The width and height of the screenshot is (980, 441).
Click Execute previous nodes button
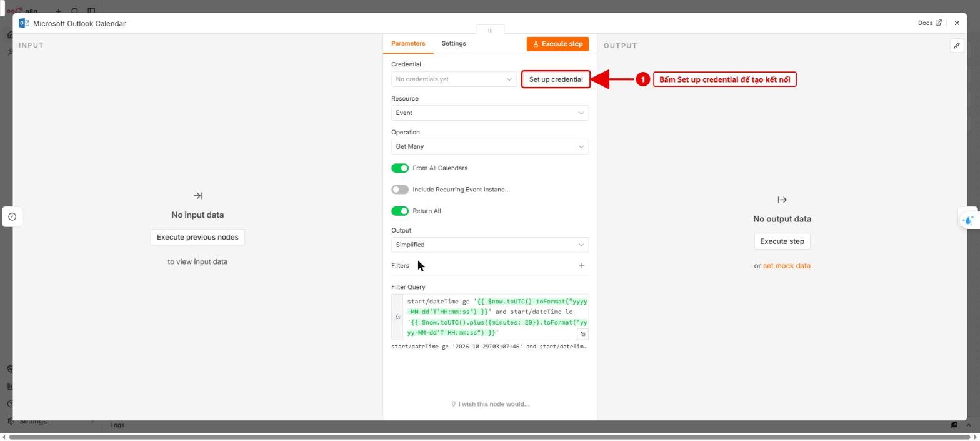[x=197, y=237]
